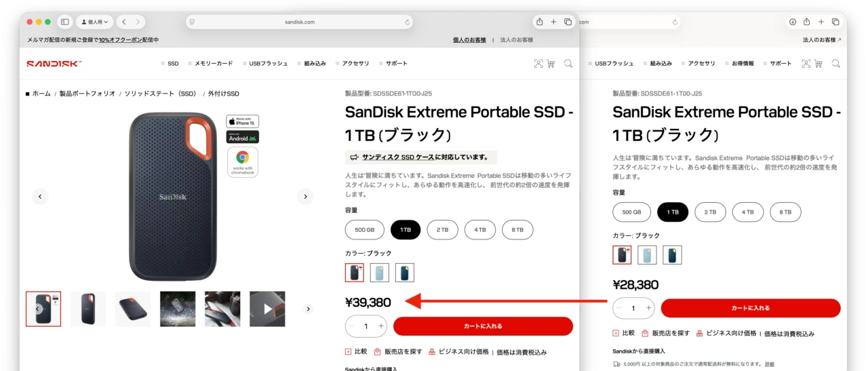Open new tab in front Safari window
This screenshot has width=868, height=371.
click(x=553, y=22)
